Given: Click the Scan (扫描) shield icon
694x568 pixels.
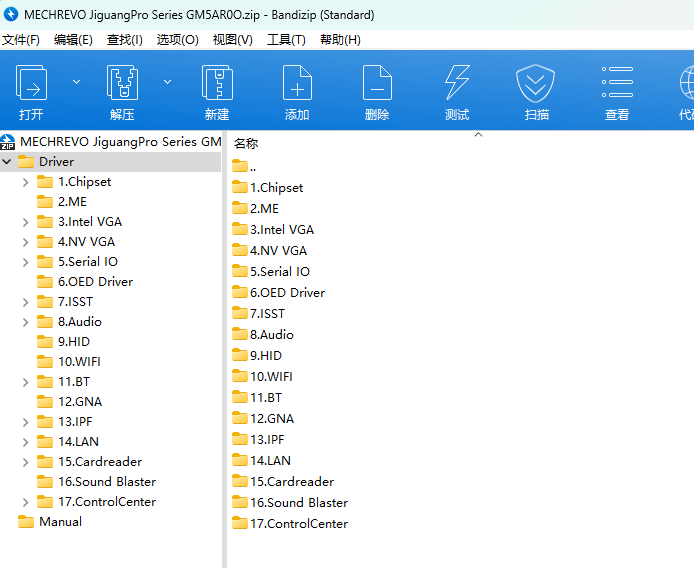Looking at the screenshot, I should click(536, 83).
